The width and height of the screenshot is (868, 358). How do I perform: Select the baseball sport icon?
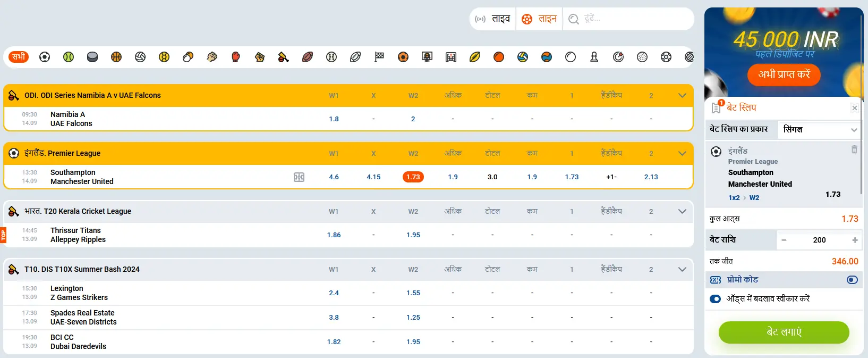[x=331, y=57]
